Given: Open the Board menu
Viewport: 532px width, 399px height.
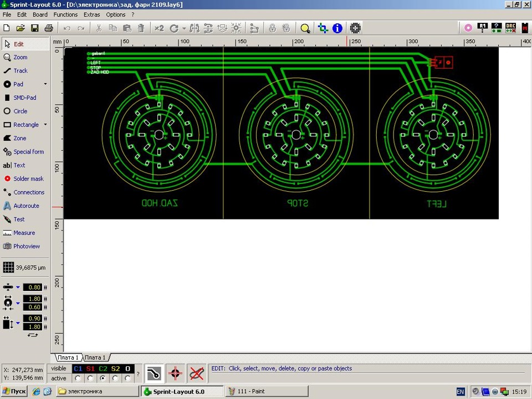Looking at the screenshot, I should [40, 14].
